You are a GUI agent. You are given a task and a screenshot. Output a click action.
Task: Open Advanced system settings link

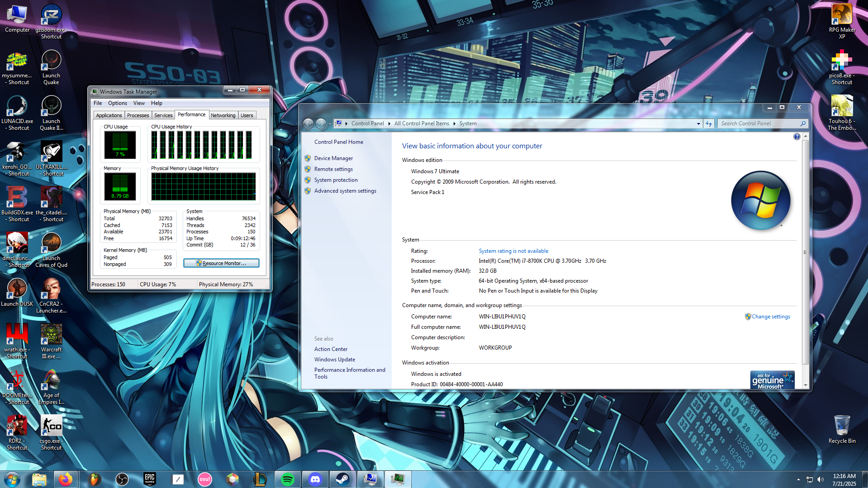[x=345, y=191]
